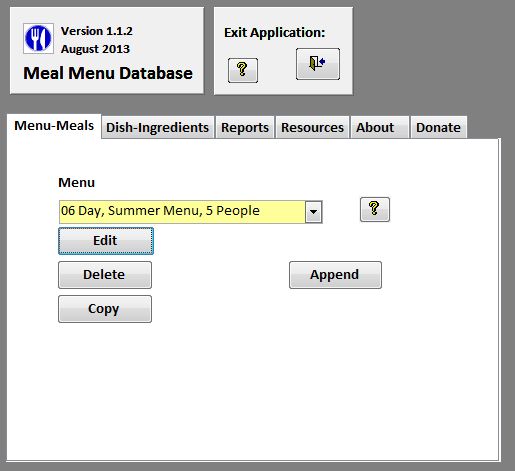This screenshot has height=471, width=515.
Task: Open help for Exit Application section
Action: tap(243, 70)
